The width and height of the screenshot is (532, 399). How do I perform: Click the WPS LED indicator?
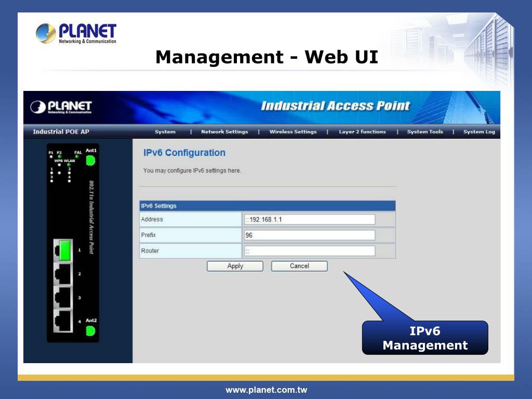point(59,165)
